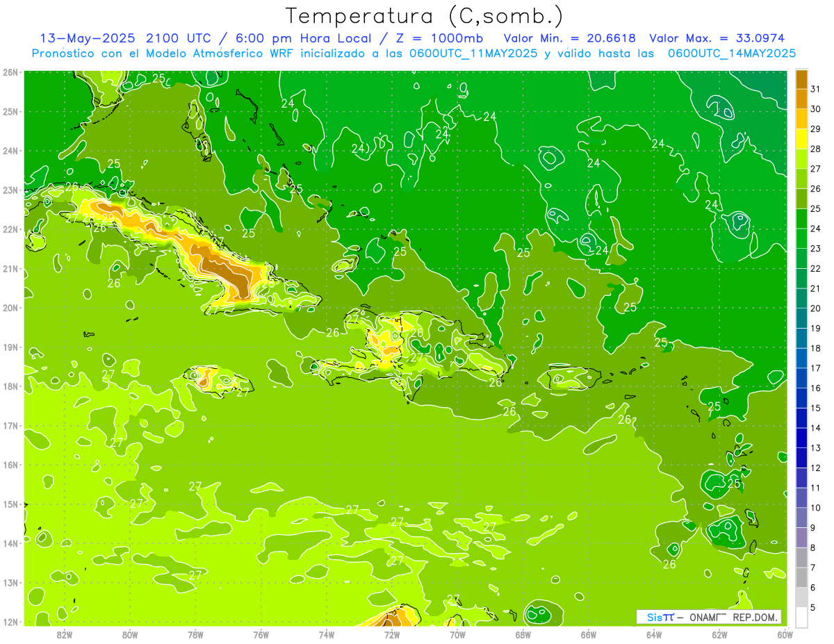Click the legend label '12'

pos(815,468)
